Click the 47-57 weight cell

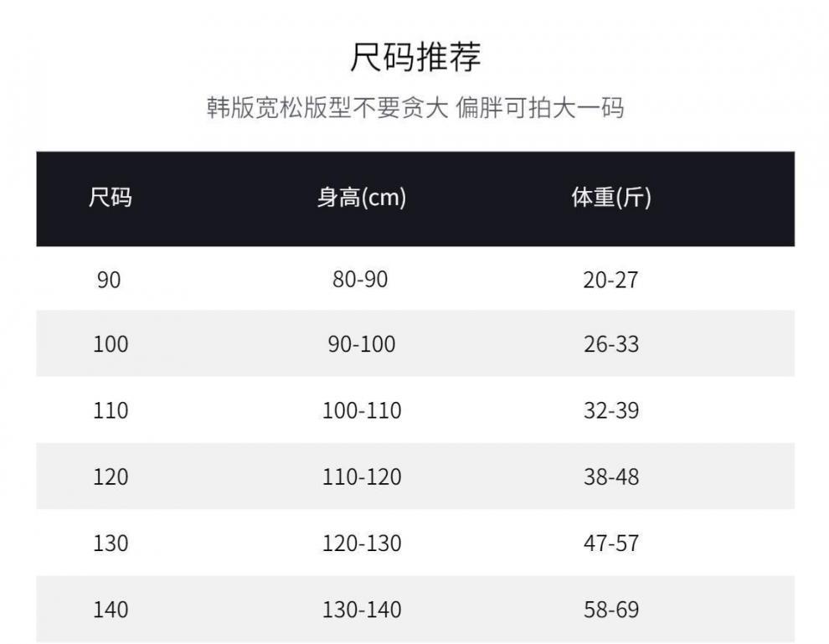click(610, 543)
